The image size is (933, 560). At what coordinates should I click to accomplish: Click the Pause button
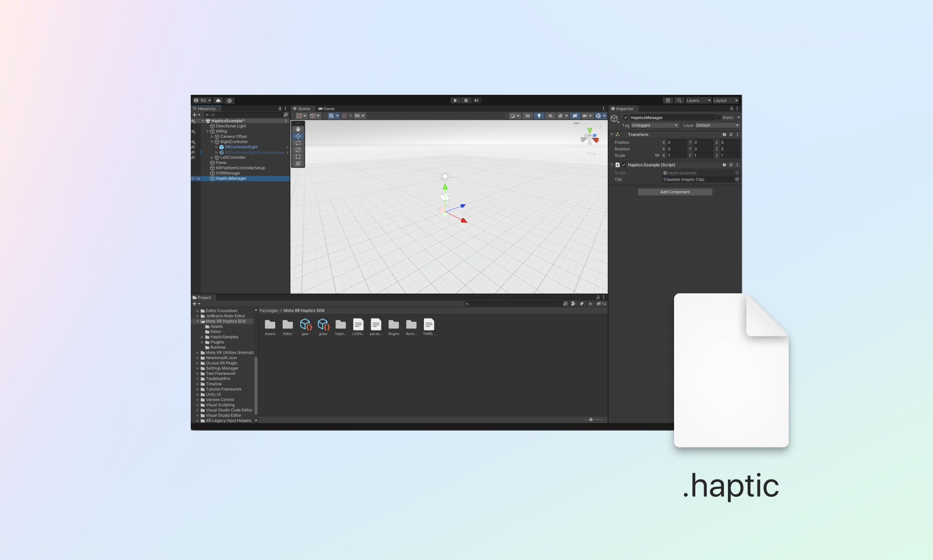coord(466,100)
